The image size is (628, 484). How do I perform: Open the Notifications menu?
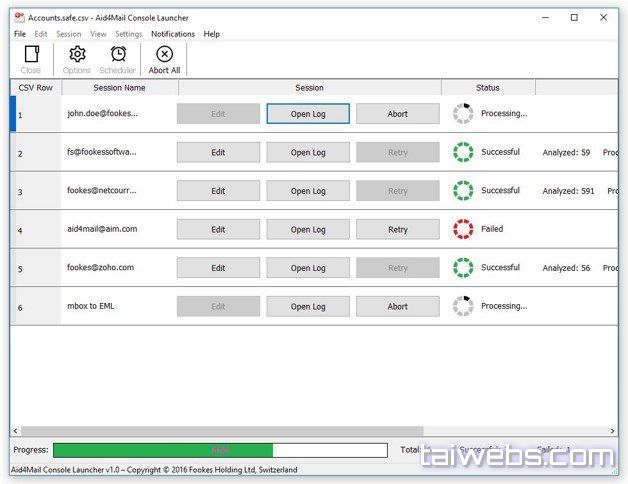point(172,34)
